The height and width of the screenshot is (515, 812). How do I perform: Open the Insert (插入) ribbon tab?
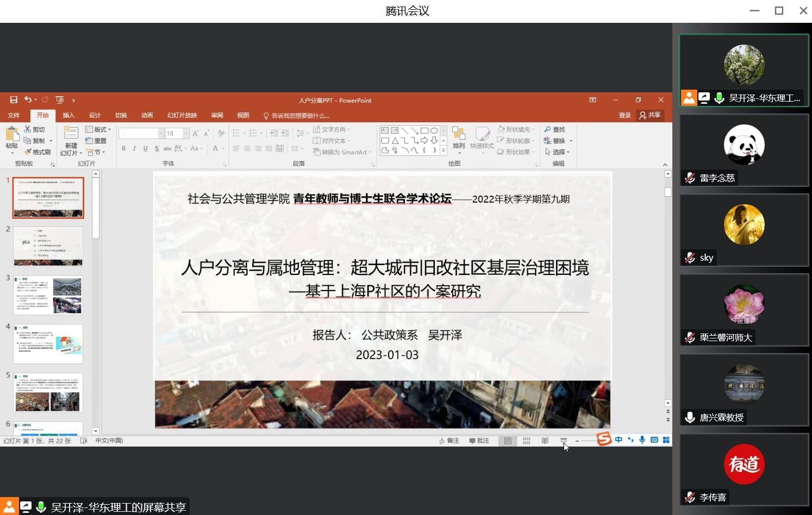68,115
